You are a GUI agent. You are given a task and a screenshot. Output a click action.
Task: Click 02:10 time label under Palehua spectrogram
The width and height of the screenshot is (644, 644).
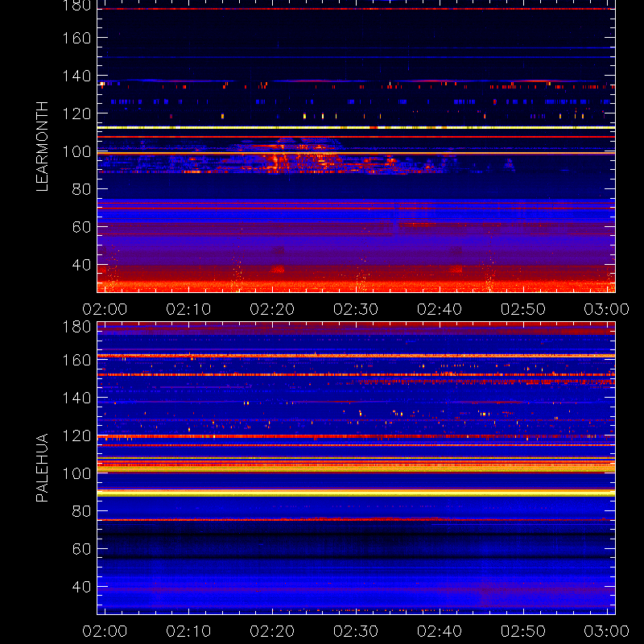(188, 631)
